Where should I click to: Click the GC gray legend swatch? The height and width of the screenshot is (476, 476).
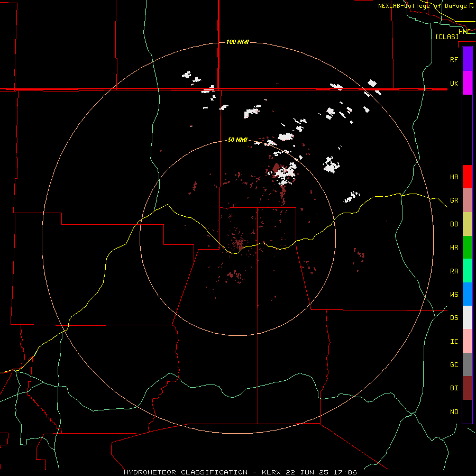[467, 364]
